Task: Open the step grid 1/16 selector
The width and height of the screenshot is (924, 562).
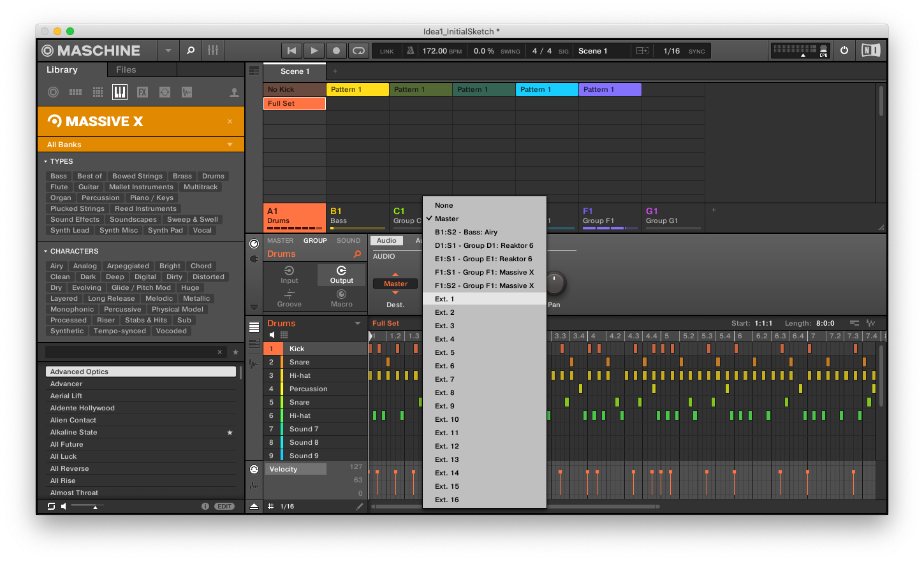Action: click(x=287, y=507)
